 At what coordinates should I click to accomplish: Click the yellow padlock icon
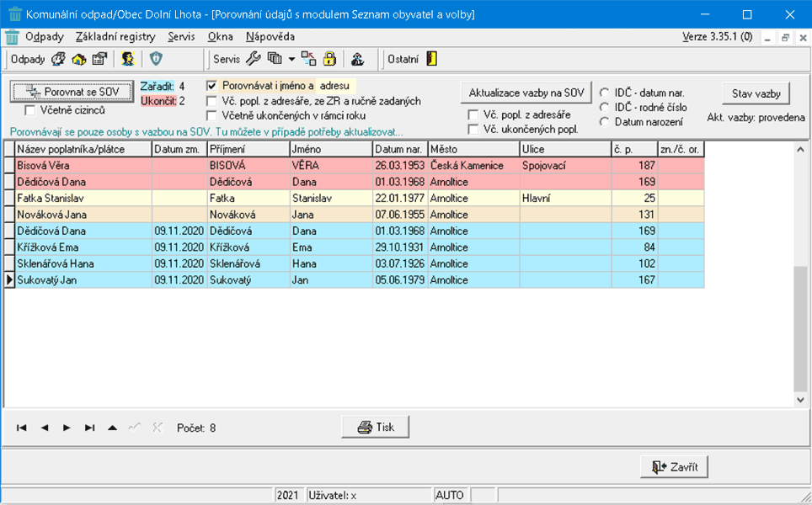(329, 59)
